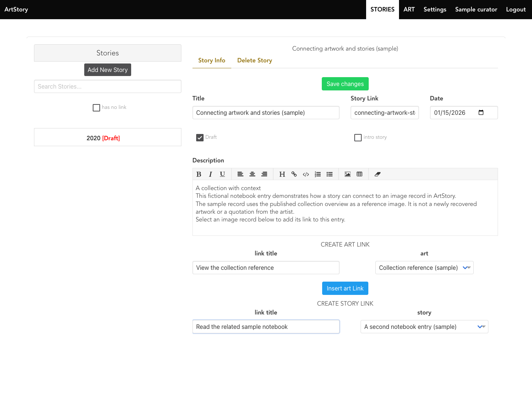
Task: Tick the 'has no link' filter checkbox
Action: click(96, 108)
